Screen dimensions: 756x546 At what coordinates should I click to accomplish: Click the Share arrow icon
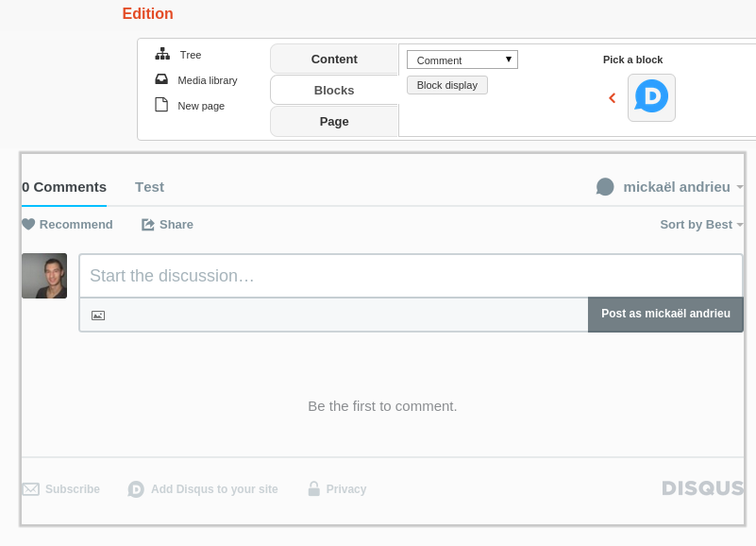(x=148, y=224)
